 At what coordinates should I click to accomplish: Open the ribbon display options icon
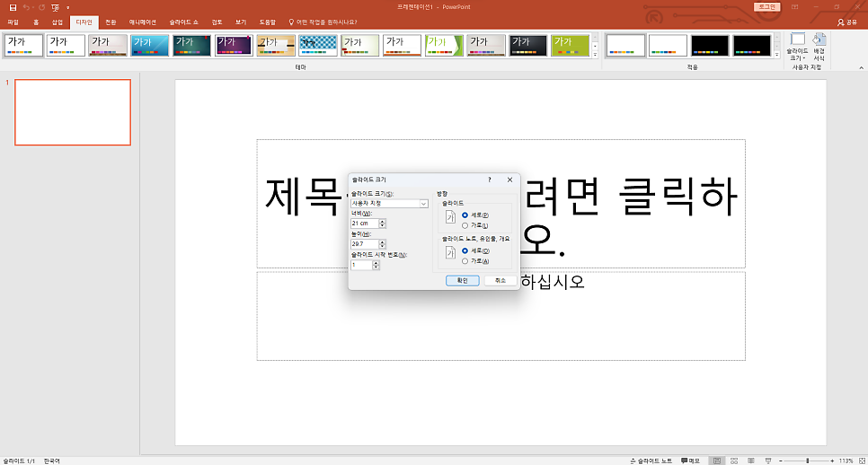coord(795,7)
